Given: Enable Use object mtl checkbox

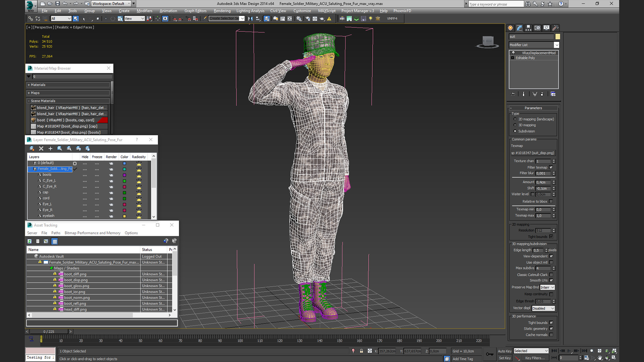Looking at the screenshot, I should pos(551,262).
